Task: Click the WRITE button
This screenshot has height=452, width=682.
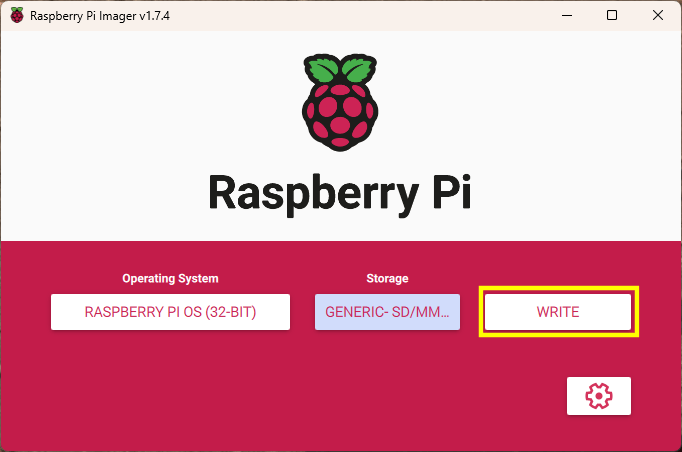Action: click(558, 312)
